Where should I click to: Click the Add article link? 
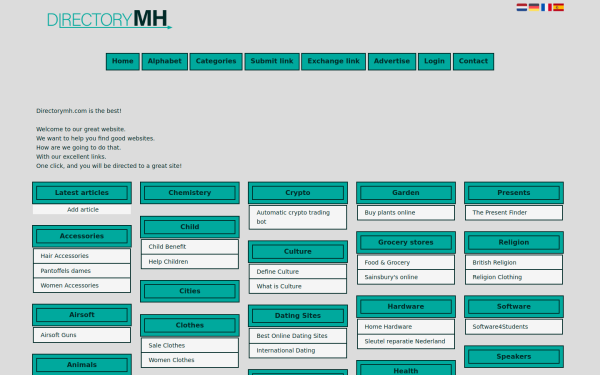coord(82,210)
